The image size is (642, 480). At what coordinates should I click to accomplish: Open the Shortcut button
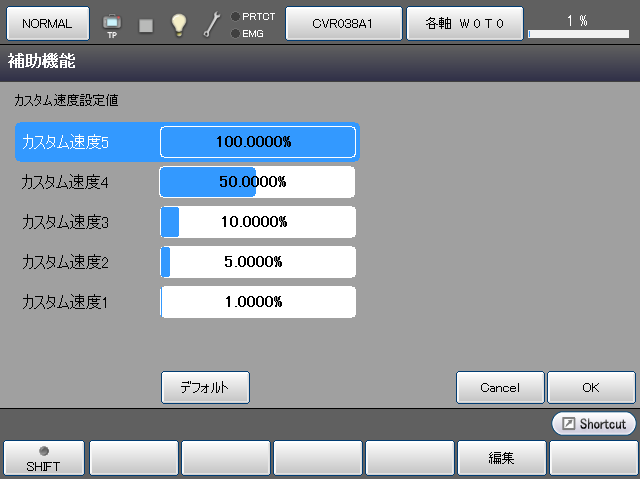(x=594, y=424)
